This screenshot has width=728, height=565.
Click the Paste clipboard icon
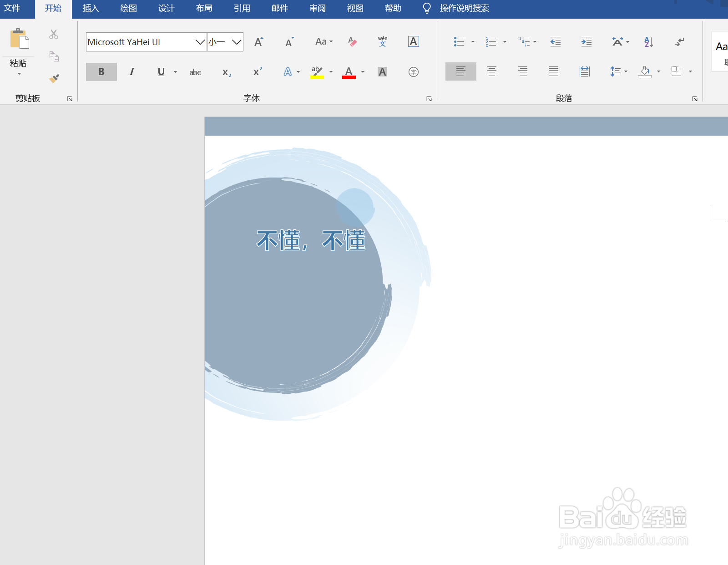point(19,39)
